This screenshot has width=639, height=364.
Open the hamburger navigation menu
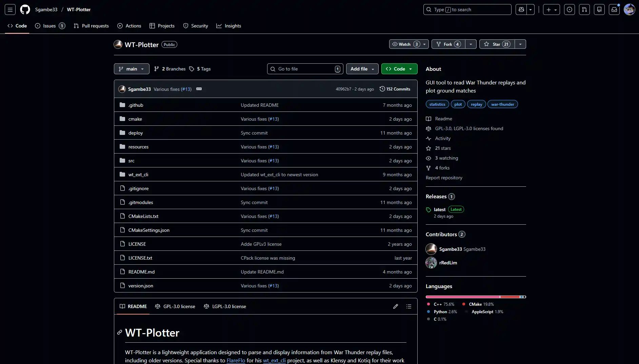[x=10, y=9]
